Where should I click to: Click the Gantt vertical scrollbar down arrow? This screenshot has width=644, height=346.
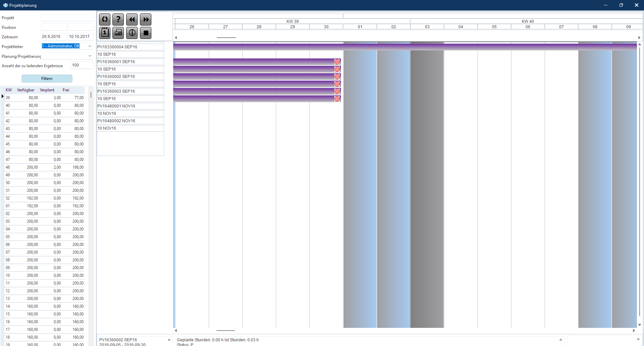pos(640,325)
